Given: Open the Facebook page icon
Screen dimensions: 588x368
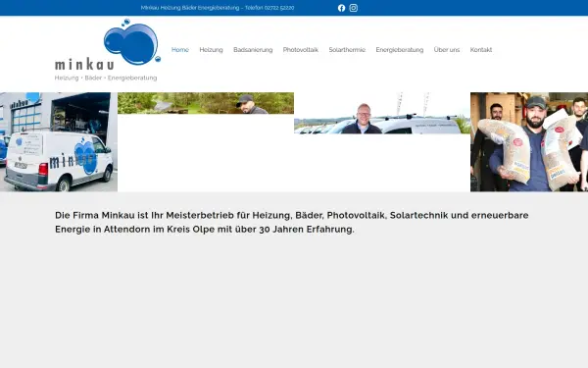Looking at the screenshot, I should 341,8.
